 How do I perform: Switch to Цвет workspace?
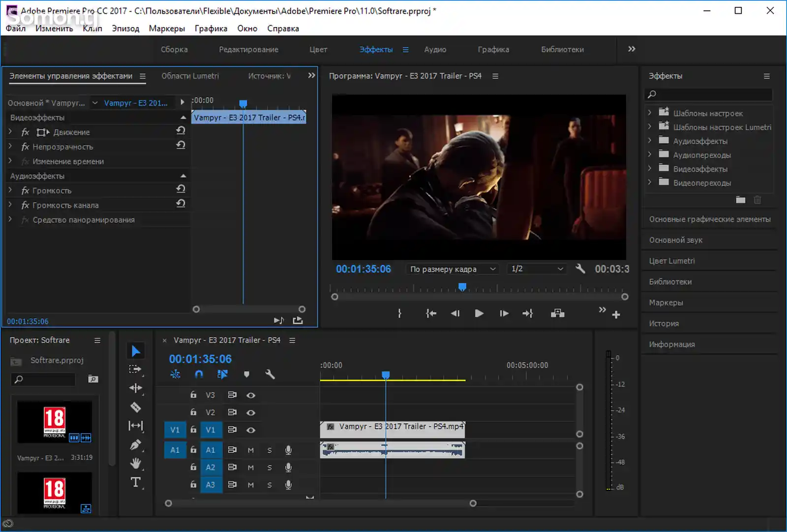tap(318, 49)
